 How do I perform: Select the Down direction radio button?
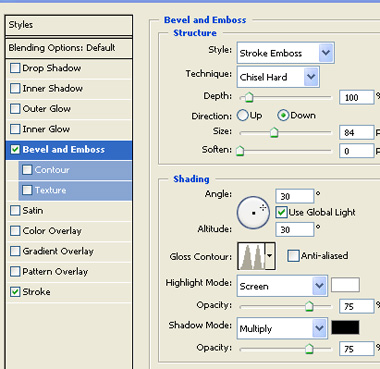[x=283, y=115]
